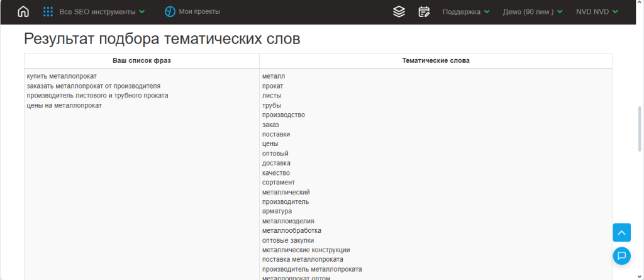Click the Ваш список фраз column header
This screenshot has height=280, width=644.
pyautogui.click(x=142, y=60)
